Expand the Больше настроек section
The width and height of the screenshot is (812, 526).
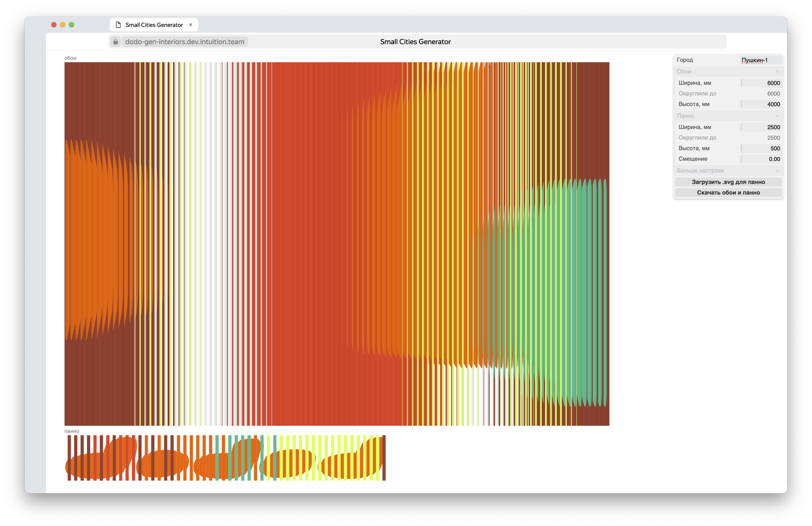coord(728,170)
